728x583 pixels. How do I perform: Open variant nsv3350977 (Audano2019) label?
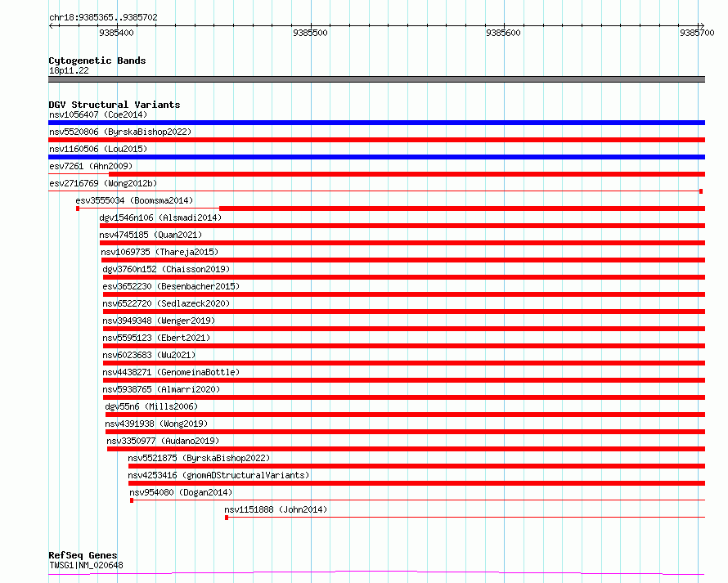point(163,441)
